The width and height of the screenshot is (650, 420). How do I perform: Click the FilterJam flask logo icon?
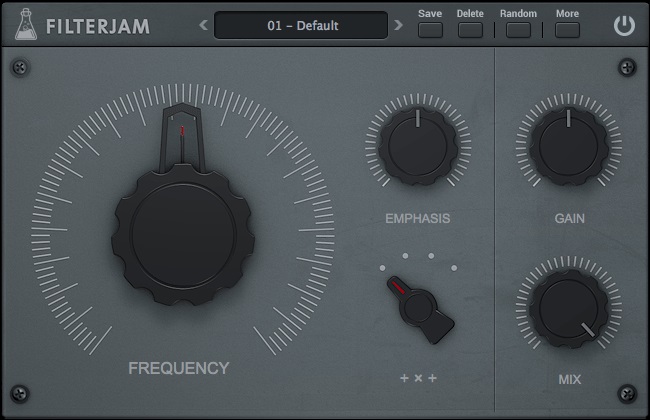(24, 25)
